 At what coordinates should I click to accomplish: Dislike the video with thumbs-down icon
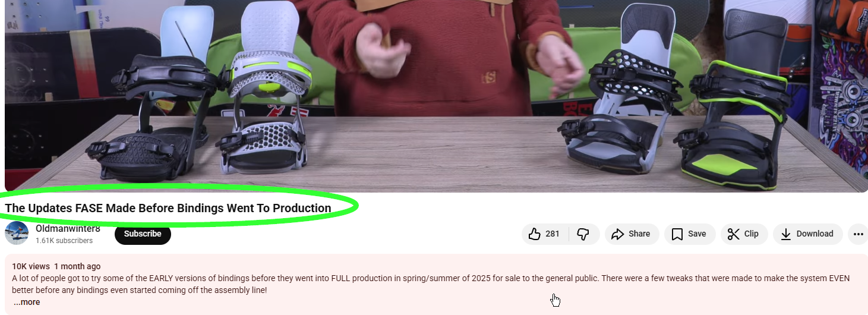583,234
